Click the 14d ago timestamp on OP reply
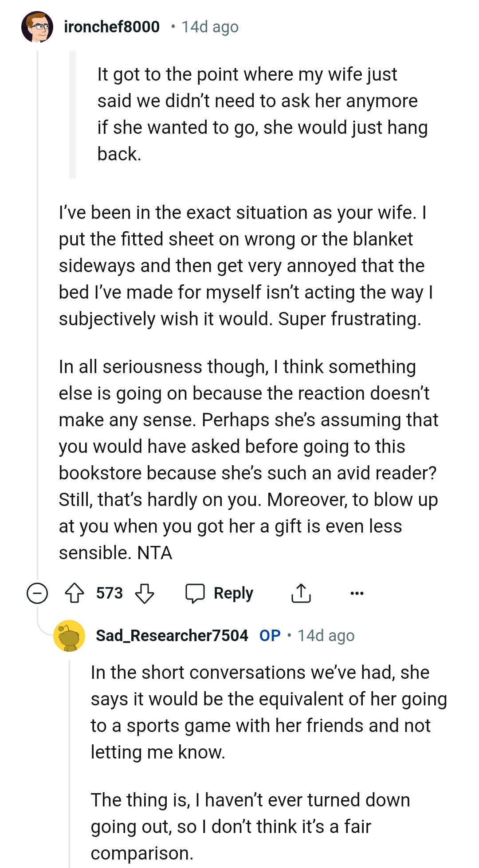Image resolution: width=479 pixels, height=868 pixels. tap(325, 634)
